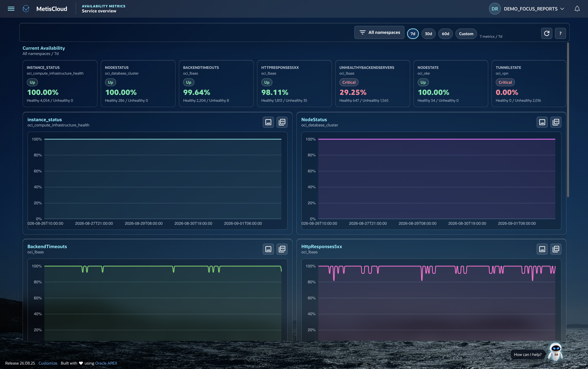Open the robot assistant icon
The image size is (588, 369).
[556, 352]
